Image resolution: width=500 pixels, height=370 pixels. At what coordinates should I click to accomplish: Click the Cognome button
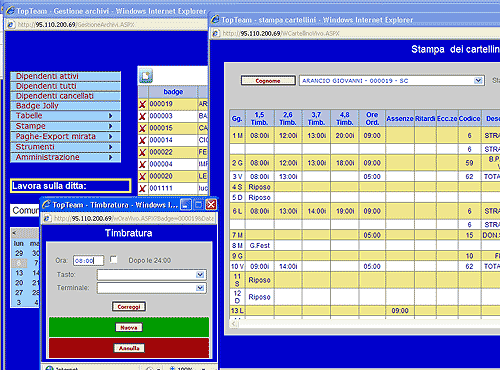(x=268, y=81)
